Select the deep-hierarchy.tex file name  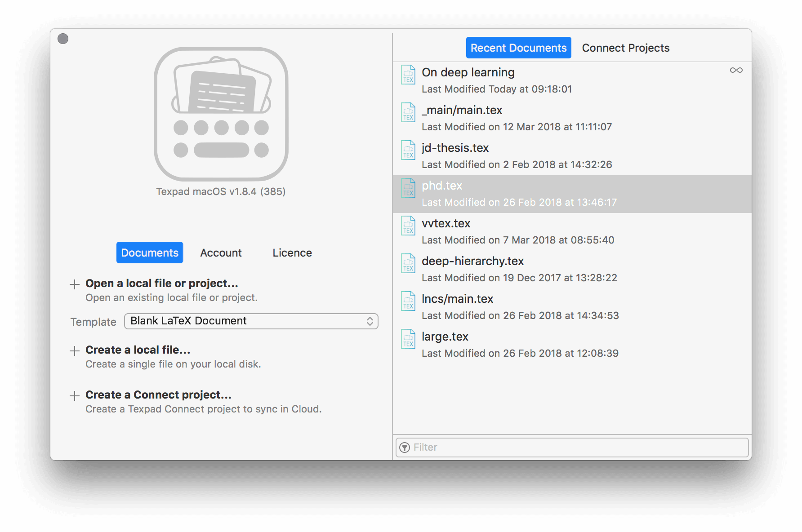[x=472, y=261]
